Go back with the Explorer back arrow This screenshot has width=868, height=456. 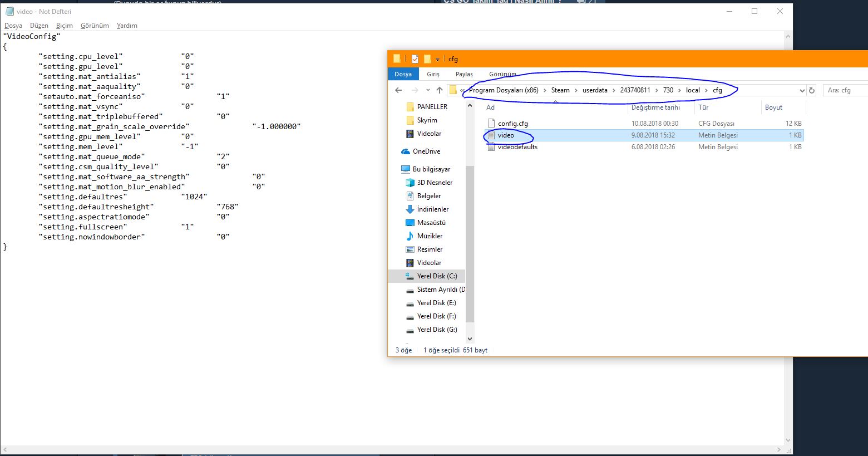point(398,90)
